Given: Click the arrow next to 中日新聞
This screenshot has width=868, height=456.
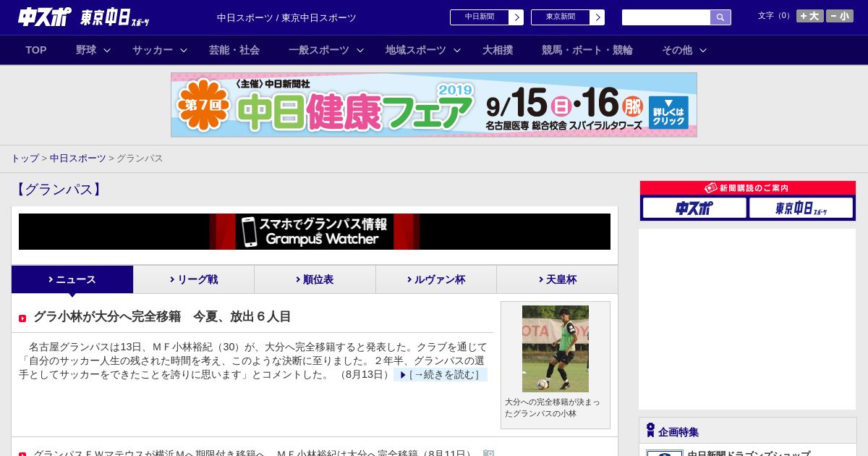Looking at the screenshot, I should point(516,17).
